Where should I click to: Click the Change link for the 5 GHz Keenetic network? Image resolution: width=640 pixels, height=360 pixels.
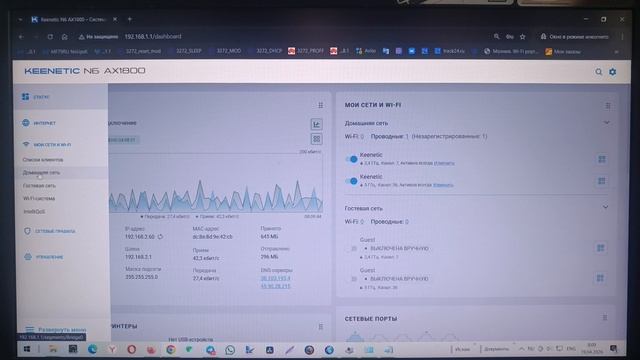tap(443, 185)
